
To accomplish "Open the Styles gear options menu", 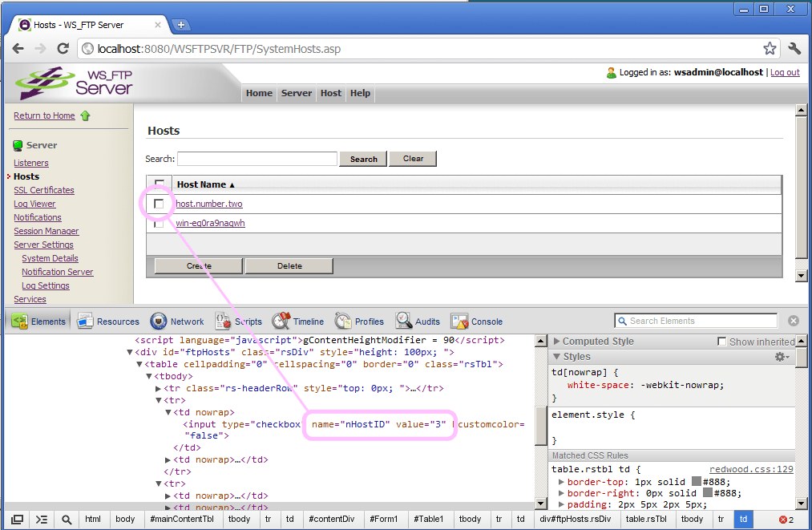I will coord(782,357).
